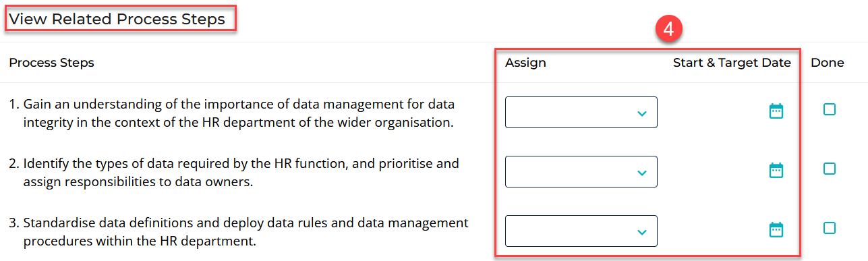This screenshot has width=868, height=261.
Task: Expand the Assign dropdown for step 2
Action: 581,171
